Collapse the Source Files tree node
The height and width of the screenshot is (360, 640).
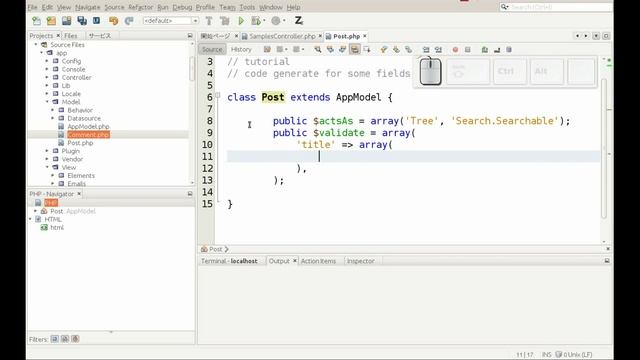(x=36, y=44)
